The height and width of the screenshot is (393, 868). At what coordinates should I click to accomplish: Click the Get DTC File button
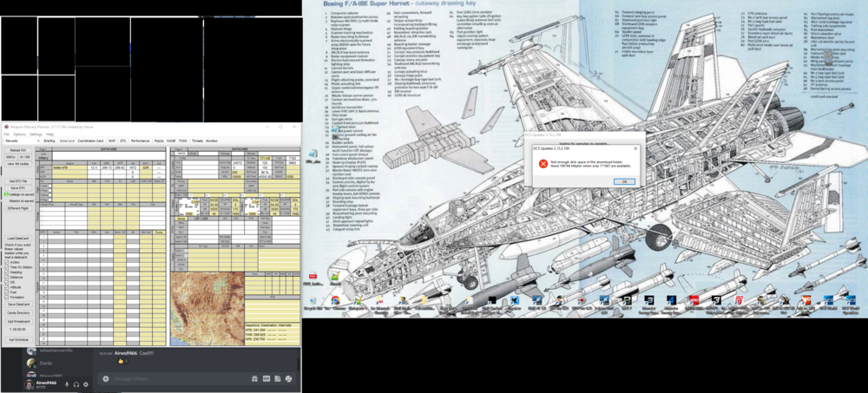17,181
